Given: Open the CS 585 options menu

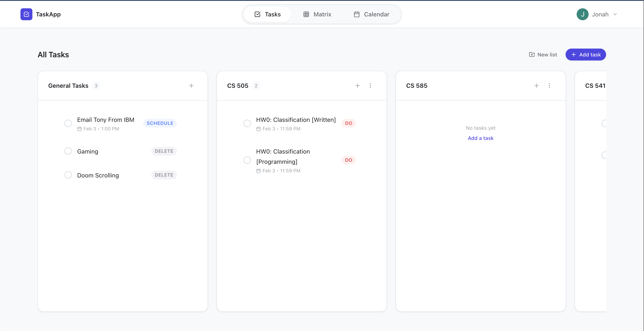Looking at the screenshot, I should click(x=549, y=85).
